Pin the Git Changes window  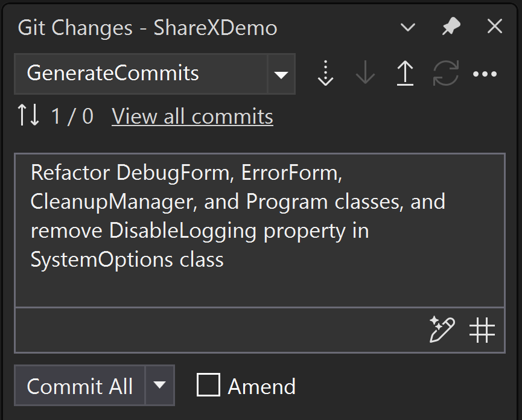(450, 27)
